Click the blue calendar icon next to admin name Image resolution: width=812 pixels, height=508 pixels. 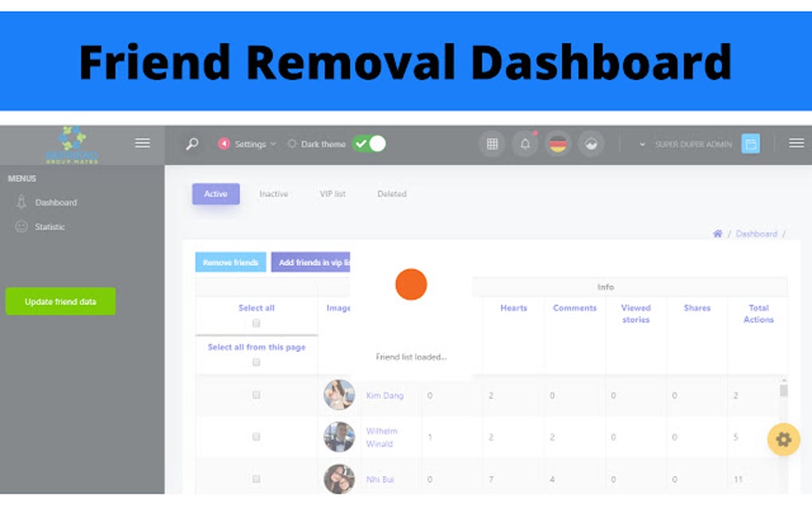click(750, 144)
